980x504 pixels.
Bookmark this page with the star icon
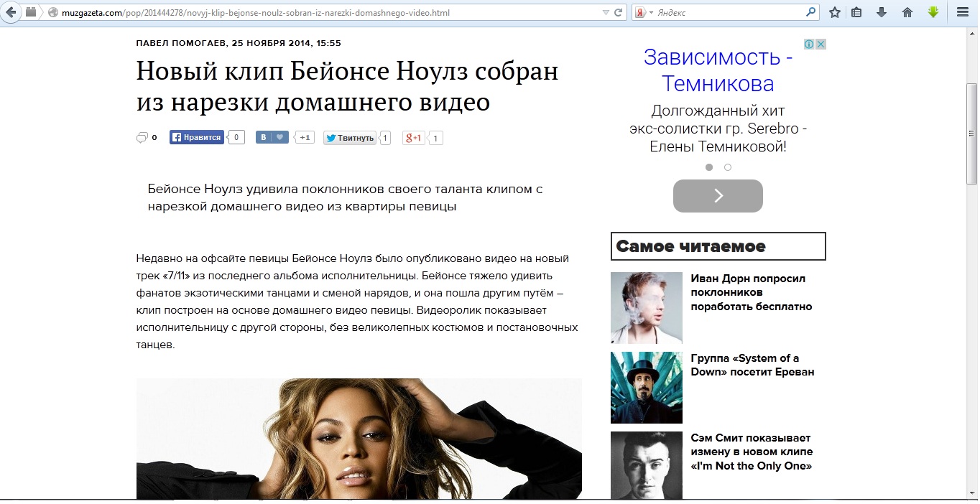[x=834, y=12]
